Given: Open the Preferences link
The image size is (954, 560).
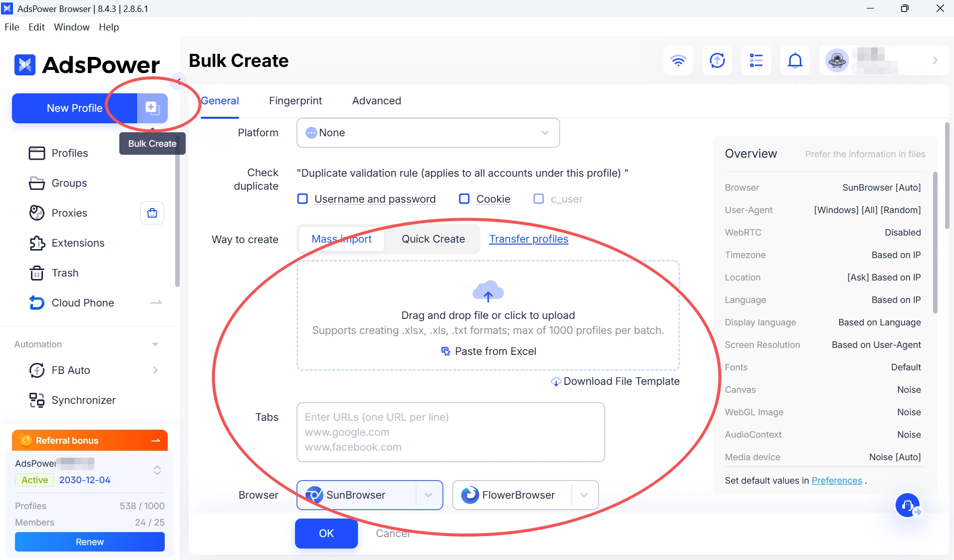Looking at the screenshot, I should click(837, 480).
